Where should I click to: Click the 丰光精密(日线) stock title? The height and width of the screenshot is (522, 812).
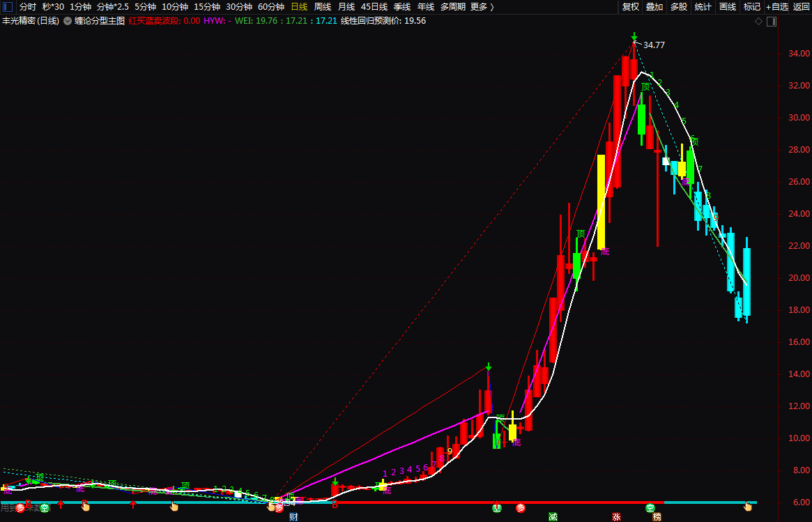click(31, 21)
